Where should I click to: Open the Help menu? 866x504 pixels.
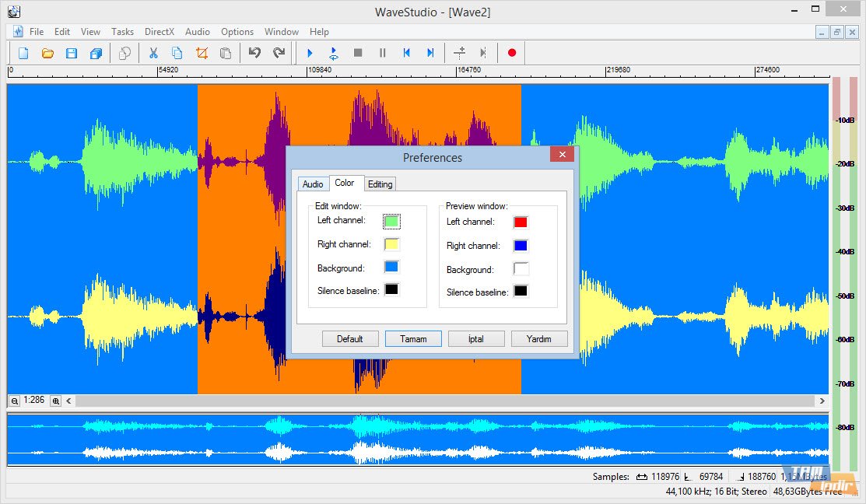click(x=319, y=32)
